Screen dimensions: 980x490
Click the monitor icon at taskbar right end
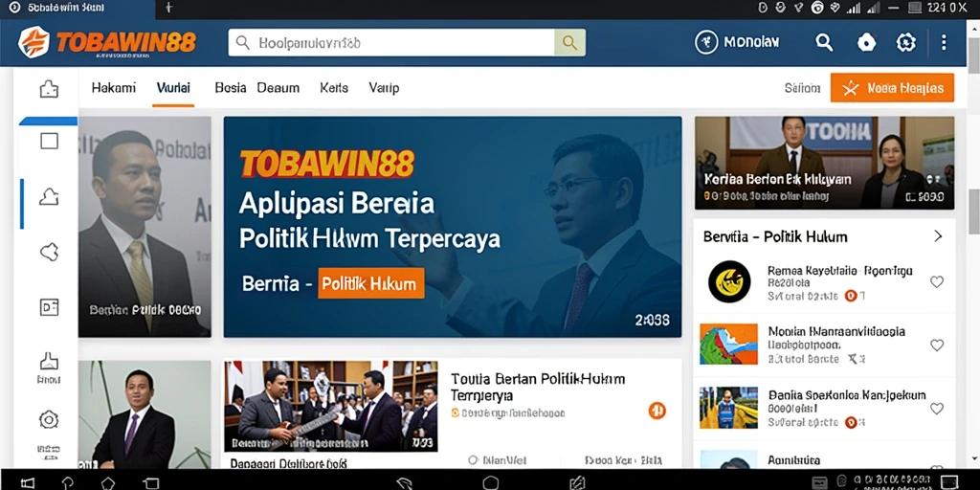click(949, 482)
